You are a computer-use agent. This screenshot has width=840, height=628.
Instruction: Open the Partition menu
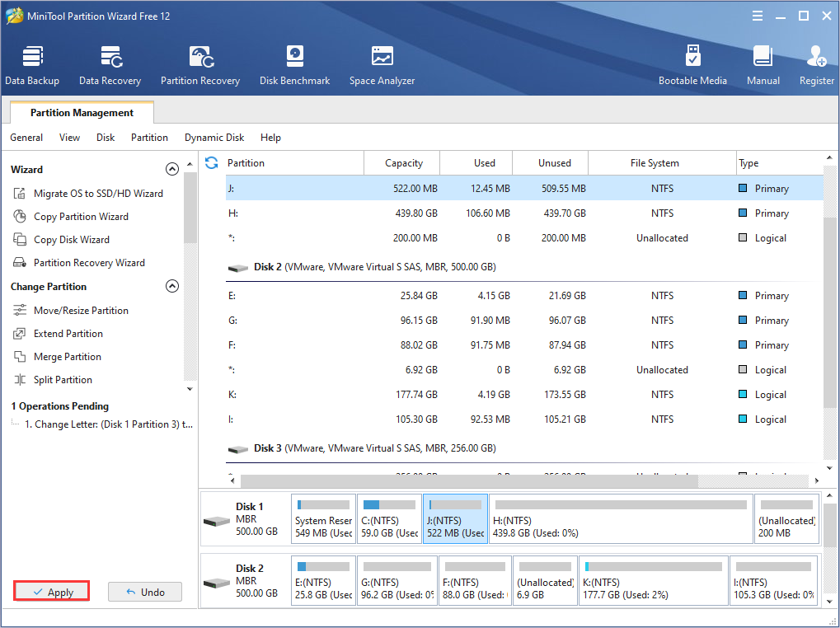click(x=149, y=138)
